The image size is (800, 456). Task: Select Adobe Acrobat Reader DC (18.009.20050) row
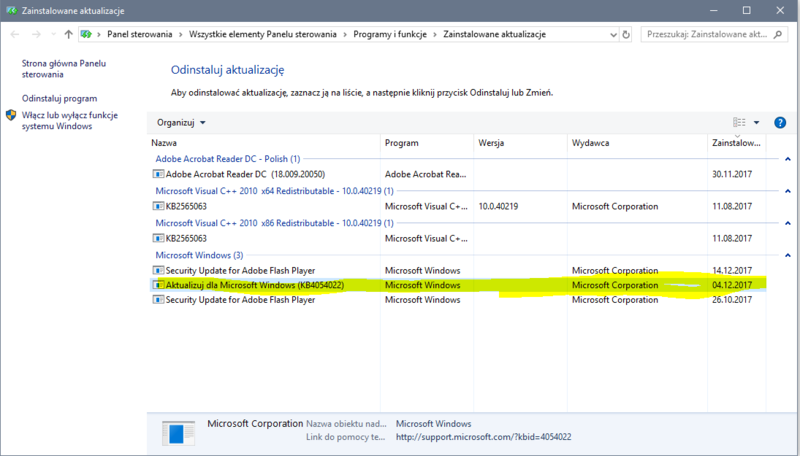[x=458, y=174]
